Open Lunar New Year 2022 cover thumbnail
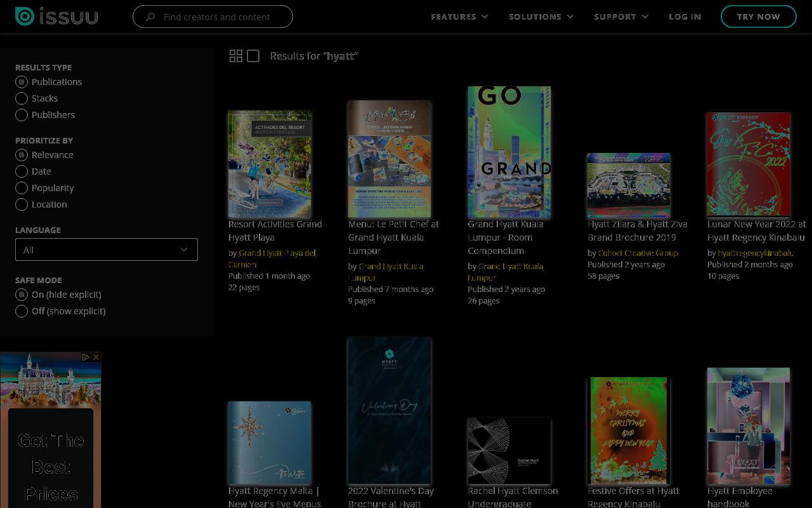The image size is (812, 508). tap(749, 165)
